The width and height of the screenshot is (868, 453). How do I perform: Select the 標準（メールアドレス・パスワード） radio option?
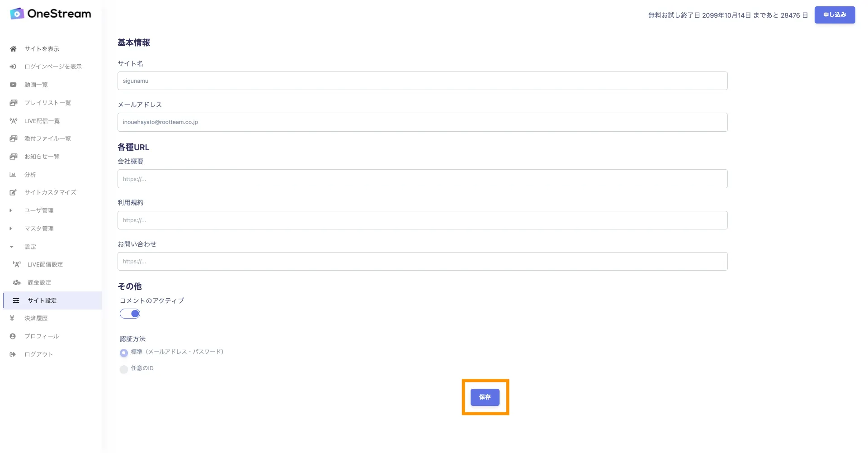tap(123, 353)
